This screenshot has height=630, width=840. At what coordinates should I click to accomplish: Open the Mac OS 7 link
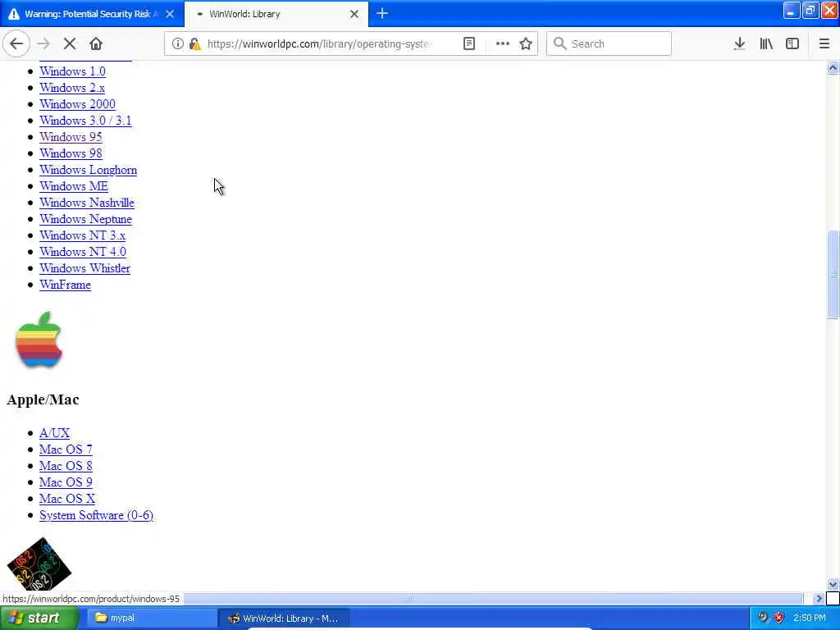pyautogui.click(x=66, y=450)
